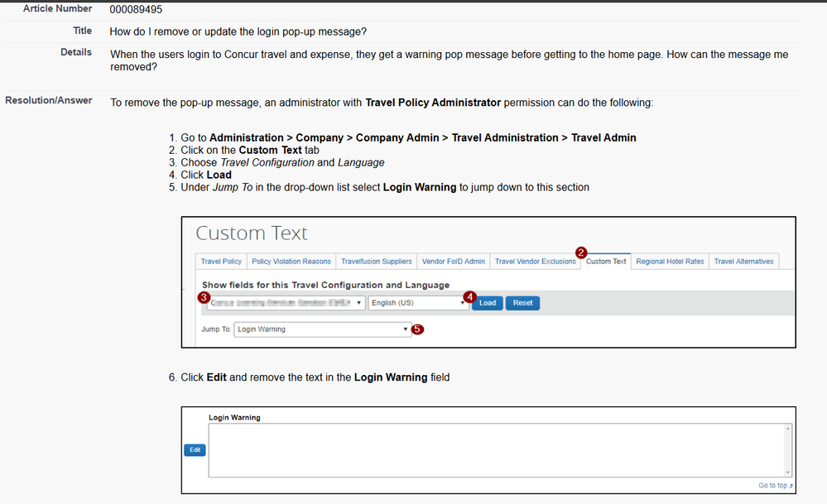Open the Jump To Login Warning dropdown
This screenshot has width=827, height=504.
(322, 329)
